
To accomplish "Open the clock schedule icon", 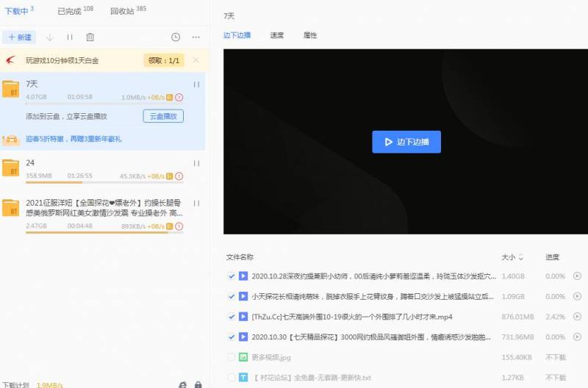I will [176, 37].
